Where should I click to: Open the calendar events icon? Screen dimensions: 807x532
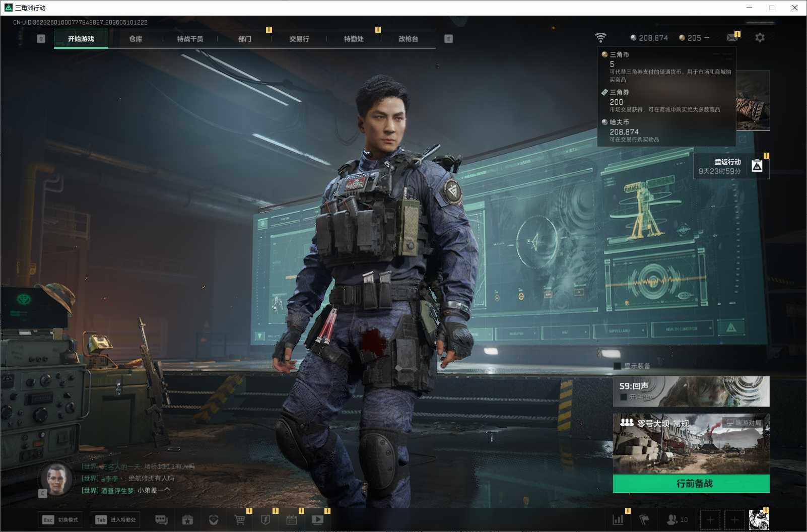[x=292, y=520]
